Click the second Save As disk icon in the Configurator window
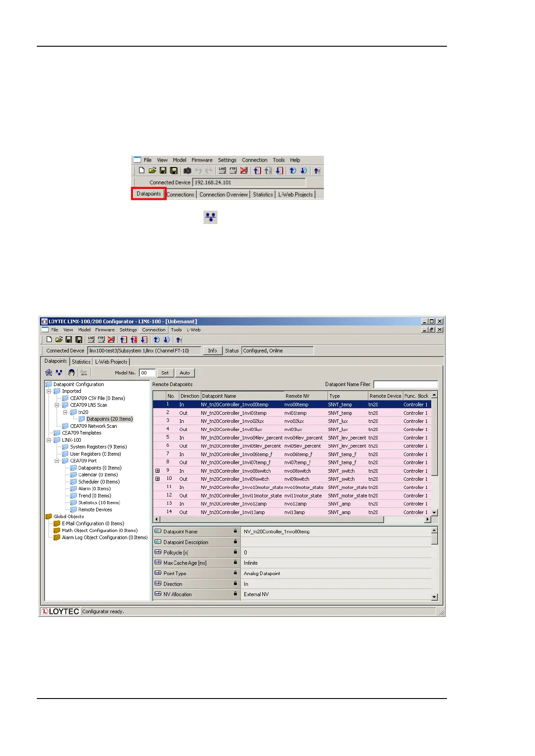Viewport: 535px width, 756px height. point(79,339)
